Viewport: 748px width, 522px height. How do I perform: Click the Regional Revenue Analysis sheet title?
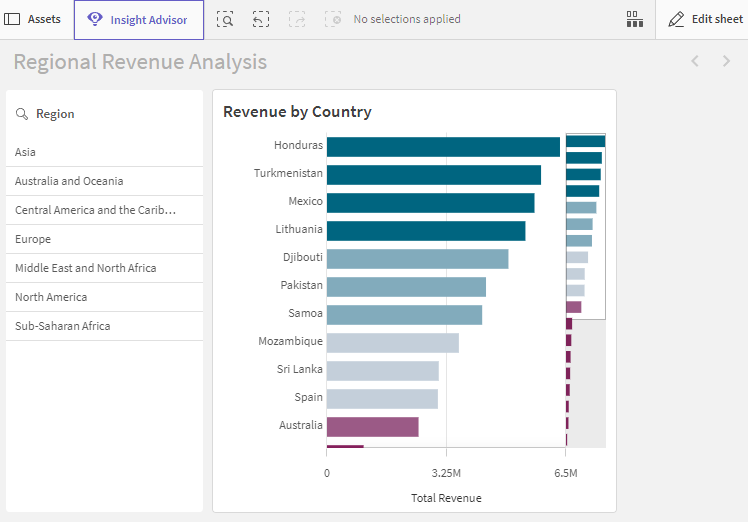[x=140, y=62]
